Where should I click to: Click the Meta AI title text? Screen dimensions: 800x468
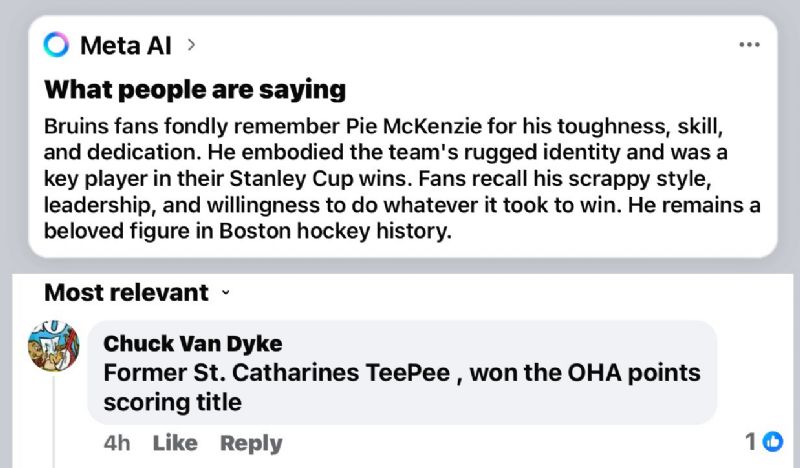(x=126, y=45)
